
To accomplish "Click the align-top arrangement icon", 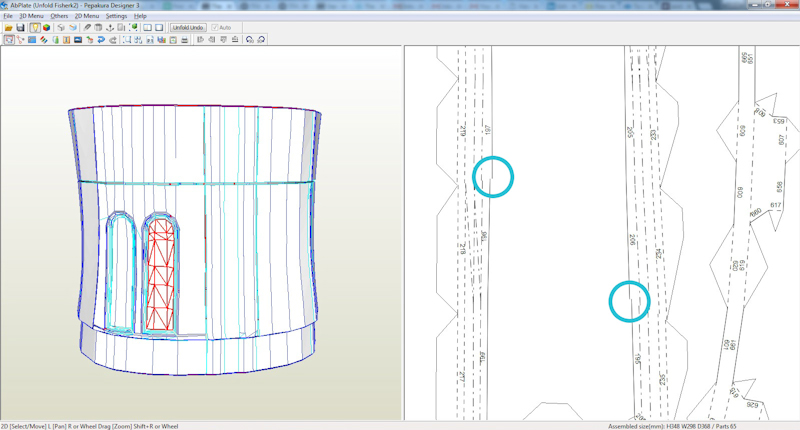I will point(223,40).
